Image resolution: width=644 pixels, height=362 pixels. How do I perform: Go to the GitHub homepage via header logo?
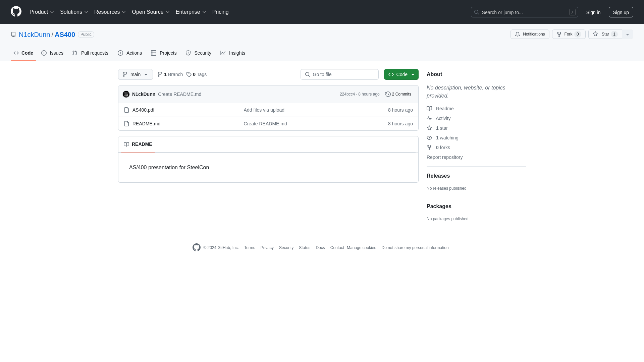pyautogui.click(x=16, y=12)
